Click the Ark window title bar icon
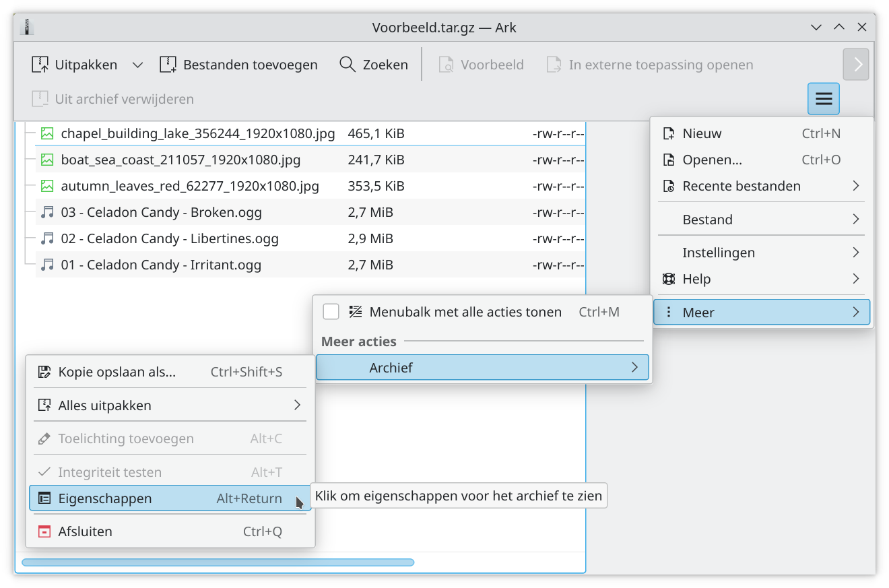Screen dimensions: 889x588 tap(28, 28)
